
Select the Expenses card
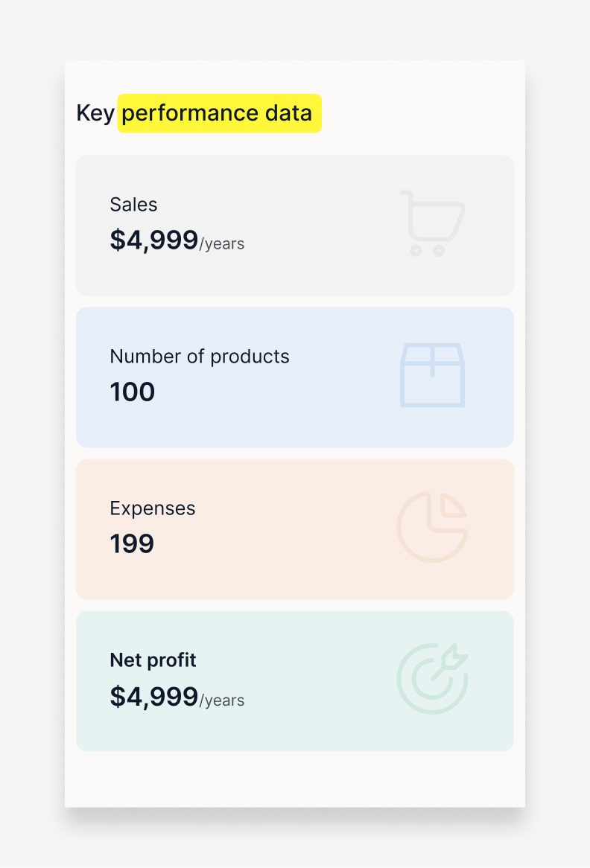(295, 529)
